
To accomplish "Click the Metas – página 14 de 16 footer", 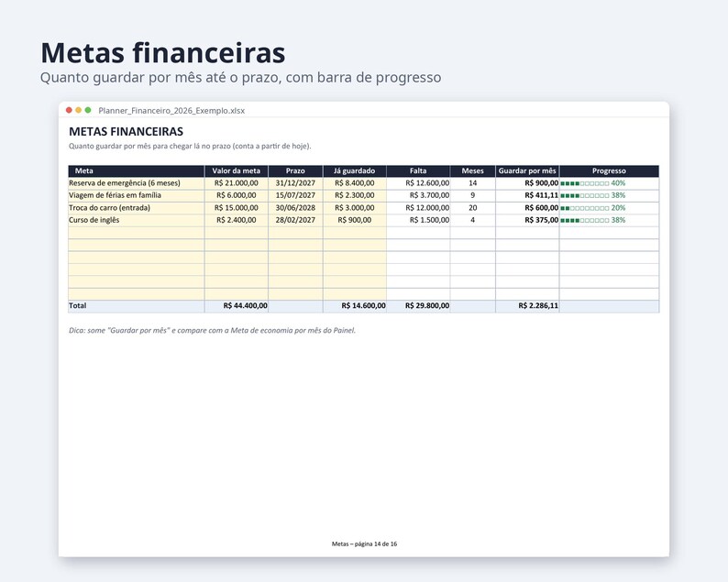I will [364, 544].
